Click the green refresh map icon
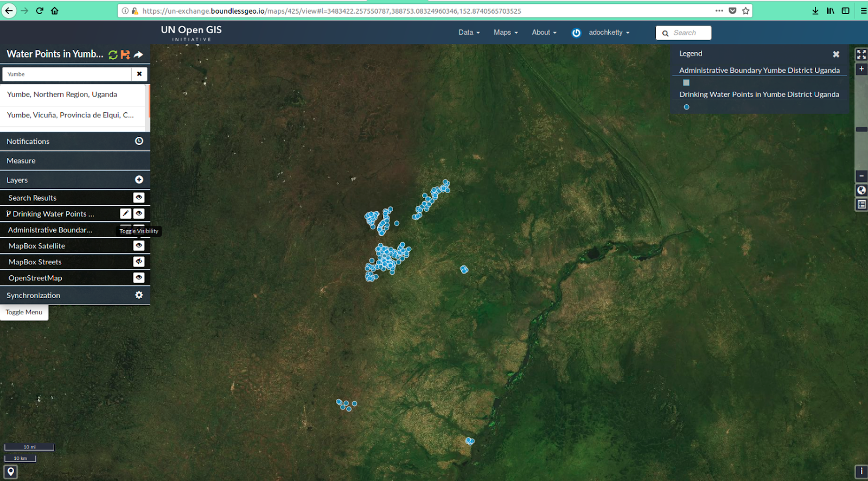The height and width of the screenshot is (481, 868). pos(113,54)
